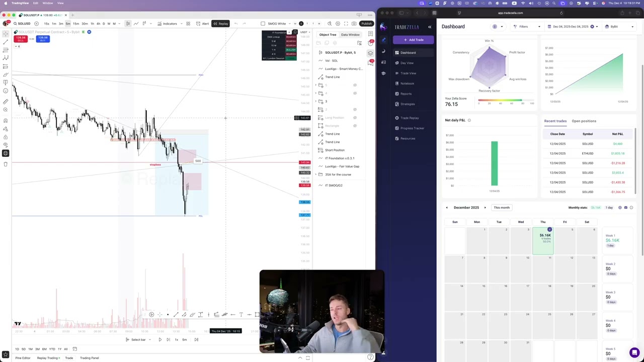Open chart settings gear icon
Image resolution: width=644 pixels, height=362 pixels.
(x=338, y=24)
